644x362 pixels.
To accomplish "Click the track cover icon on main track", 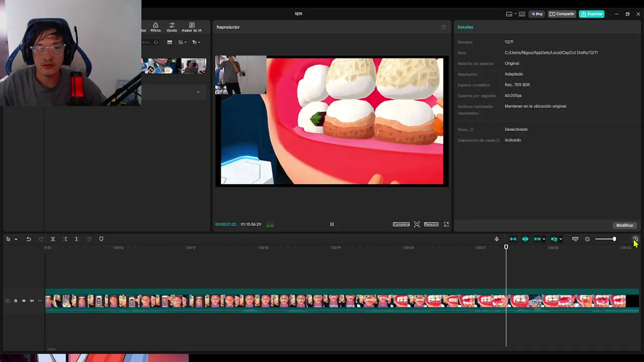I will tap(8, 301).
